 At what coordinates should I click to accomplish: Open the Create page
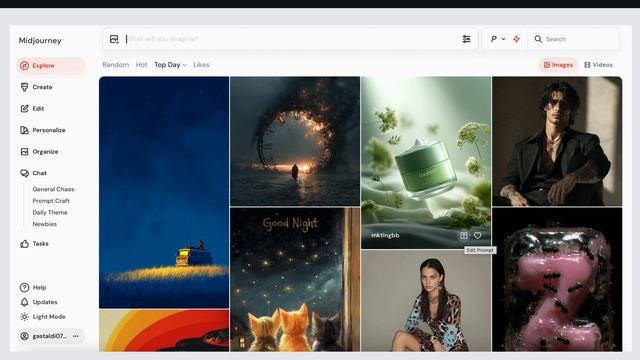(42, 87)
